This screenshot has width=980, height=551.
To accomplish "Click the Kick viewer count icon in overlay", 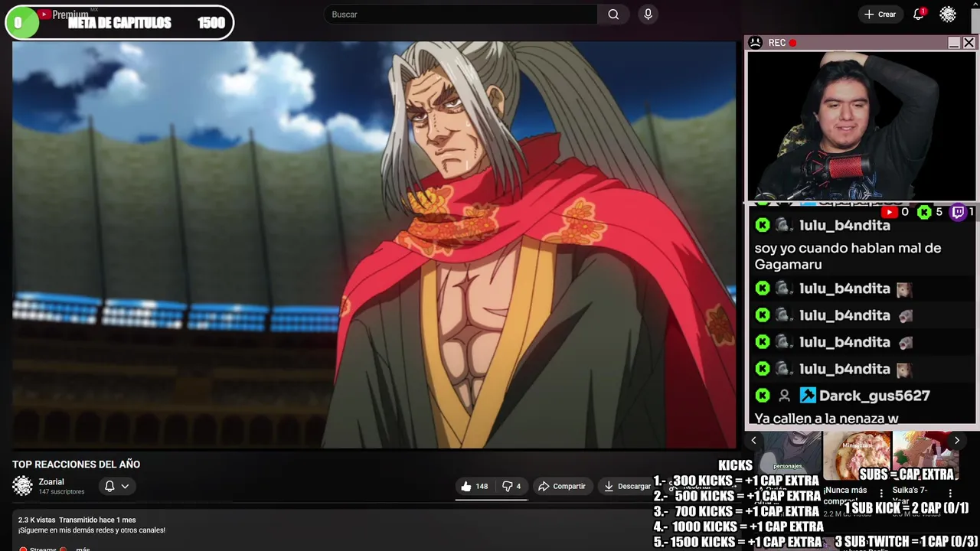I will 925,212.
